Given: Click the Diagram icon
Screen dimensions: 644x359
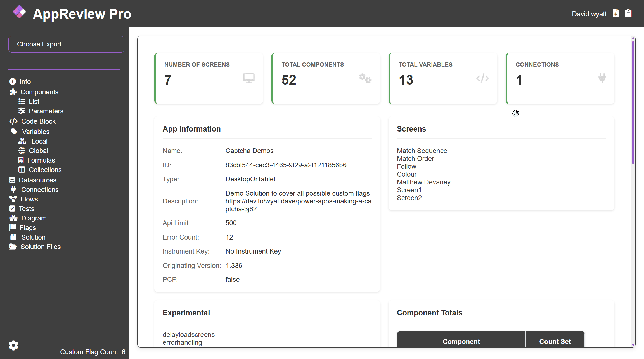Looking at the screenshot, I should click(13, 218).
